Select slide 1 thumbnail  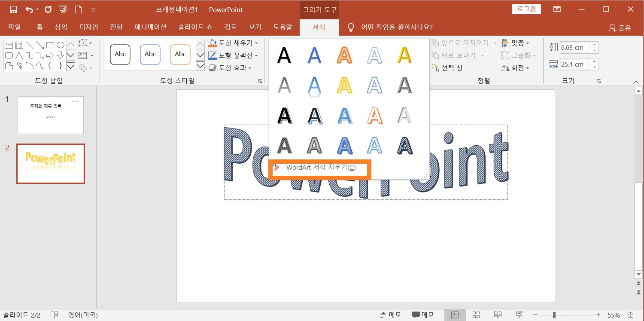pos(51,115)
